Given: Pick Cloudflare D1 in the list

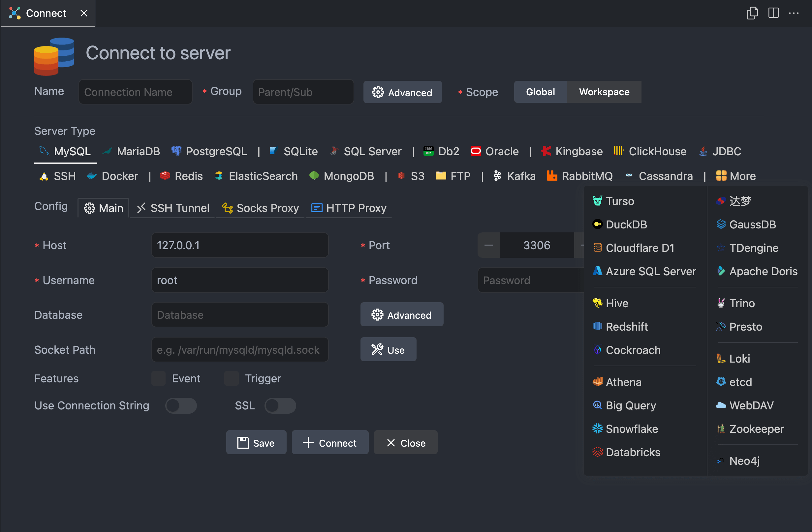Looking at the screenshot, I should click(633, 248).
